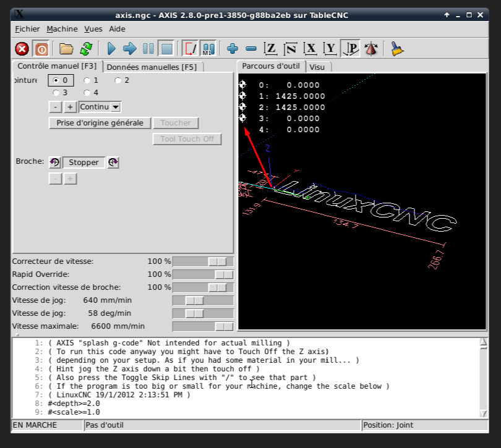The height and width of the screenshot is (448, 501).
Task: Step through program with arrow icon
Action: click(130, 49)
